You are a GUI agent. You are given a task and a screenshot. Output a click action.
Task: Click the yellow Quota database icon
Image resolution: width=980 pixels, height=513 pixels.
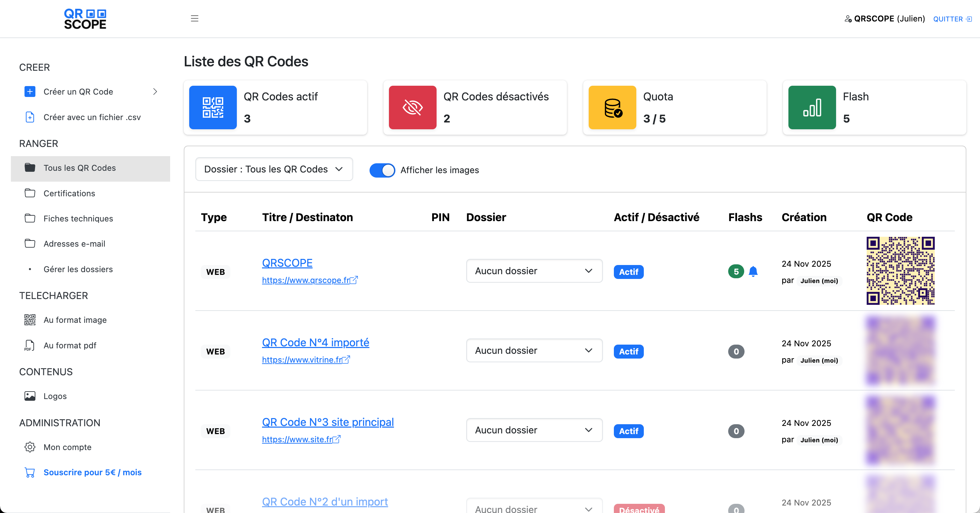click(612, 107)
